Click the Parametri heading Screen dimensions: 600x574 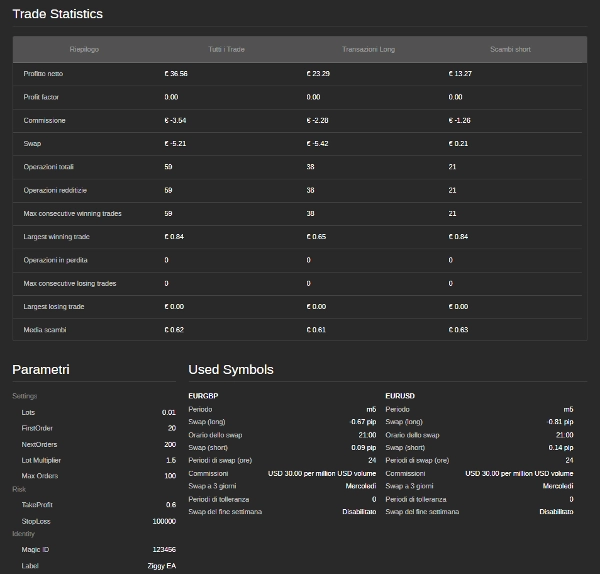pos(41,370)
